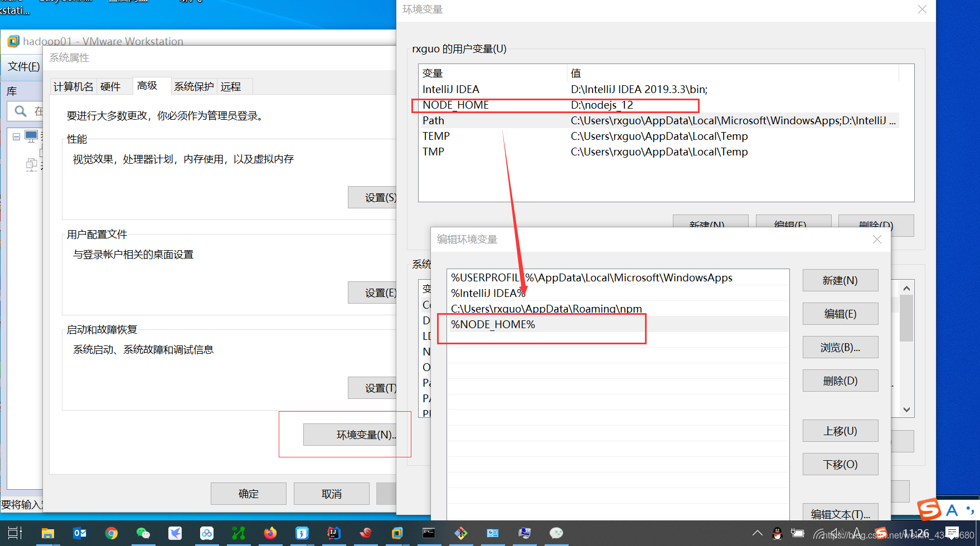This screenshot has height=546, width=980.
Task: Collapse the VMware library tree node
Action: 16,136
